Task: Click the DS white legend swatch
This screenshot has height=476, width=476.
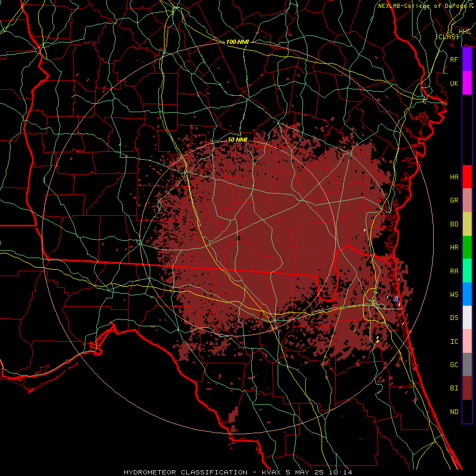Action: point(467,317)
